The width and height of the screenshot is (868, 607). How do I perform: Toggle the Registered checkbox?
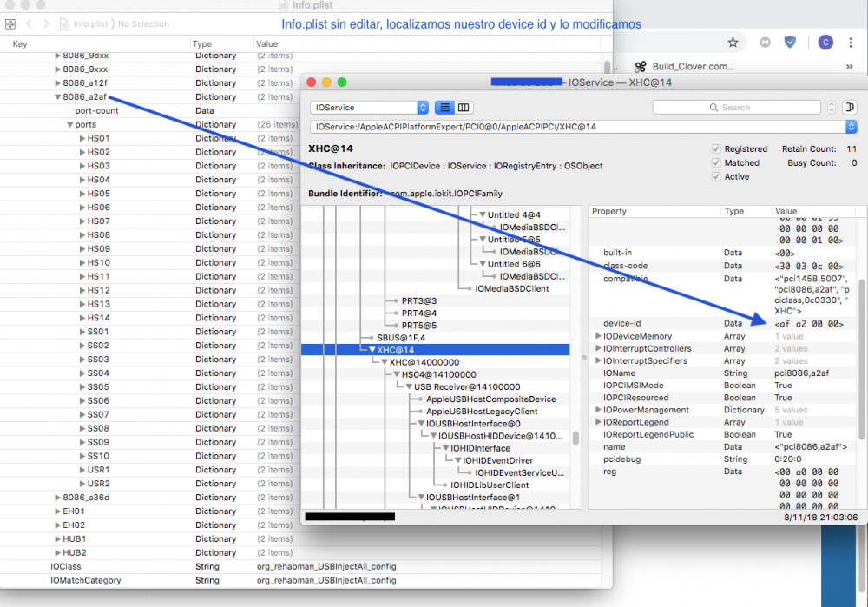(716, 149)
